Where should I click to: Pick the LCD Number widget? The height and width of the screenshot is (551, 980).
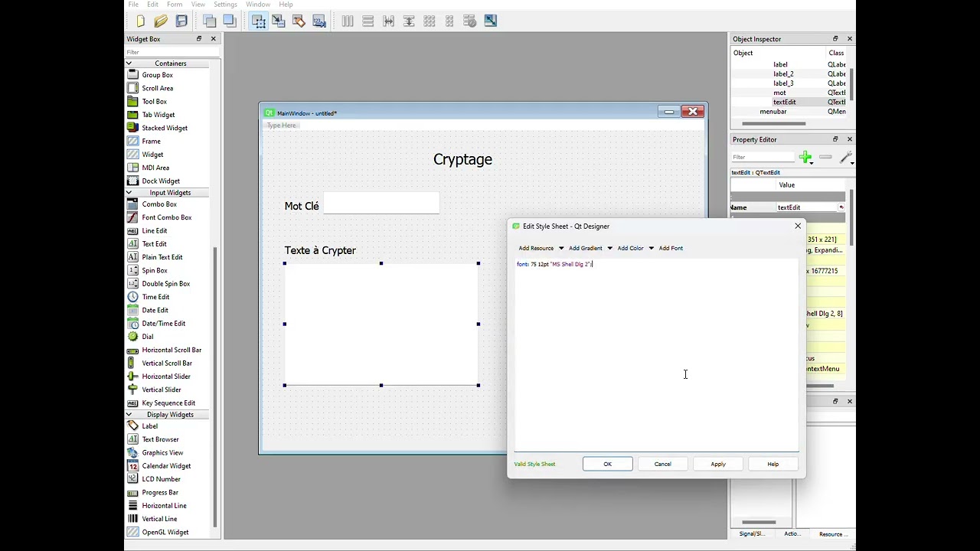pos(162,479)
